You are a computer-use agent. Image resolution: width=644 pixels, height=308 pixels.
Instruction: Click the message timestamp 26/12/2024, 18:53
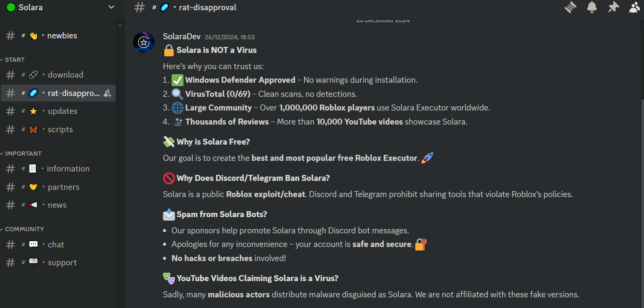(230, 37)
